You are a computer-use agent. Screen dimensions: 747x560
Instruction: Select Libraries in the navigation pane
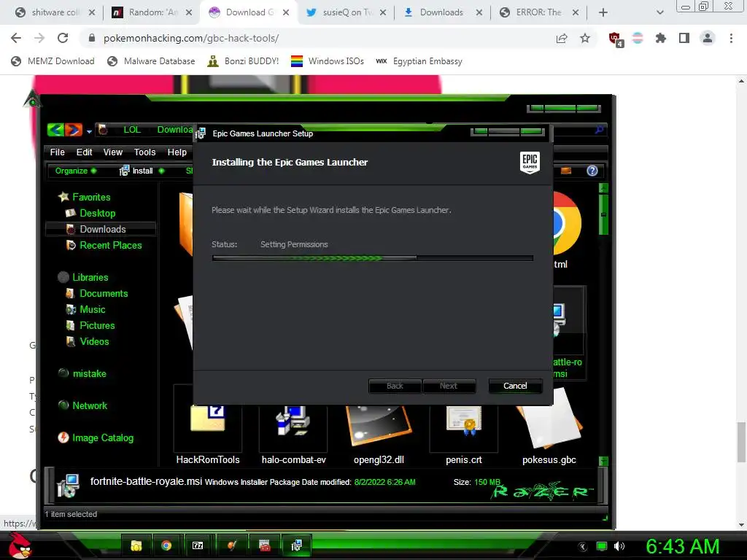pyautogui.click(x=83, y=277)
